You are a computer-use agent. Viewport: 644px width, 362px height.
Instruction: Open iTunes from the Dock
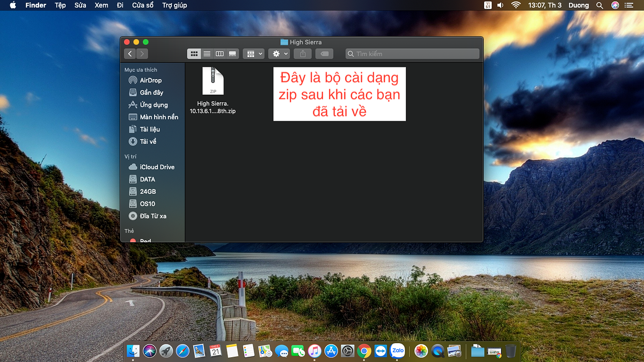[x=314, y=351]
